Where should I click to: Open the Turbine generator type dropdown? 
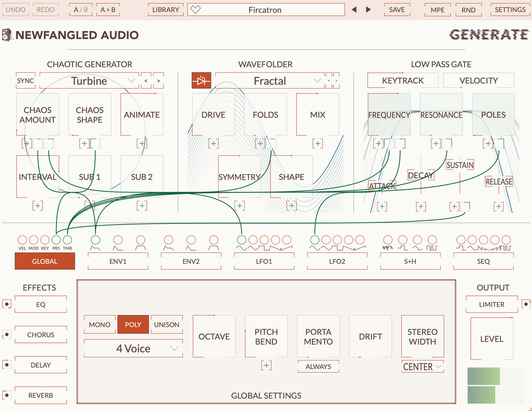click(89, 81)
